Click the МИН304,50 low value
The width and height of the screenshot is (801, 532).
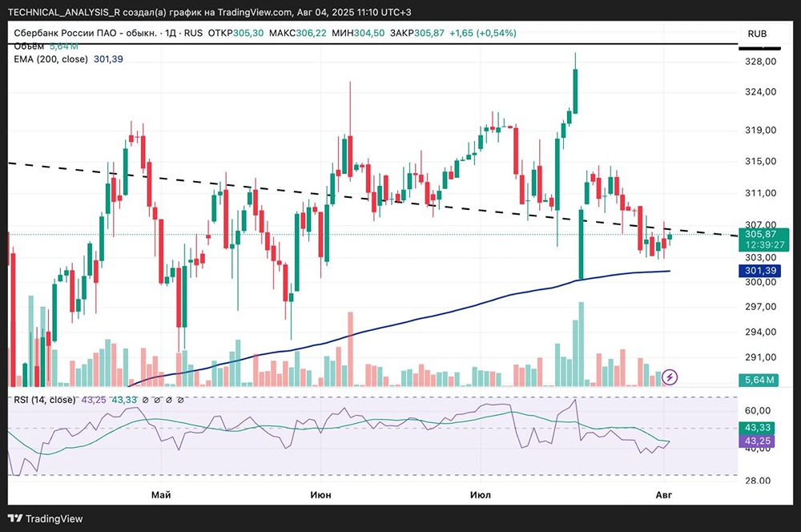[358, 33]
